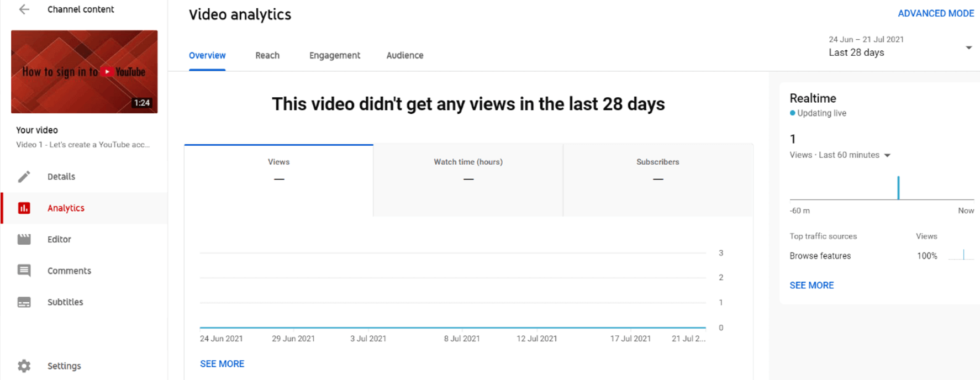Switch to the Engagement tab
The width and height of the screenshot is (980, 380).
coord(334,55)
